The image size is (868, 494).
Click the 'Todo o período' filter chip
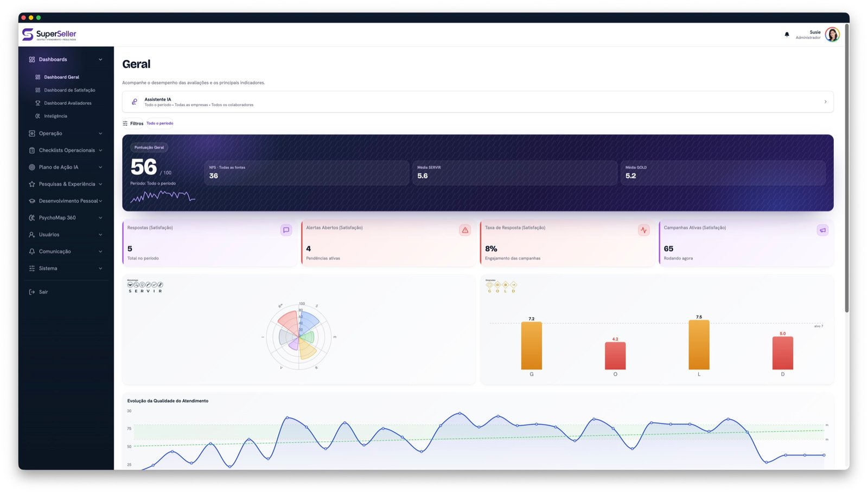click(x=160, y=124)
